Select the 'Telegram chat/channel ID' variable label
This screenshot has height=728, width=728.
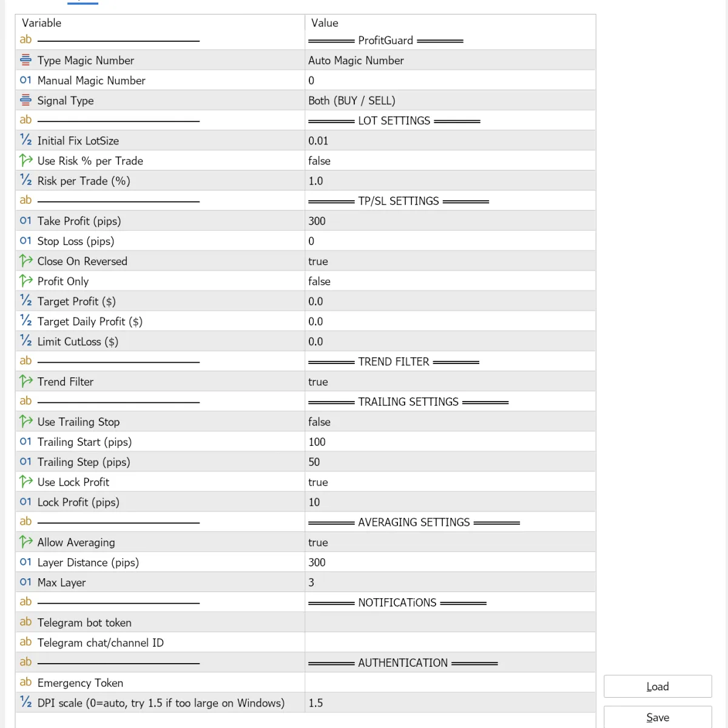[x=101, y=642]
